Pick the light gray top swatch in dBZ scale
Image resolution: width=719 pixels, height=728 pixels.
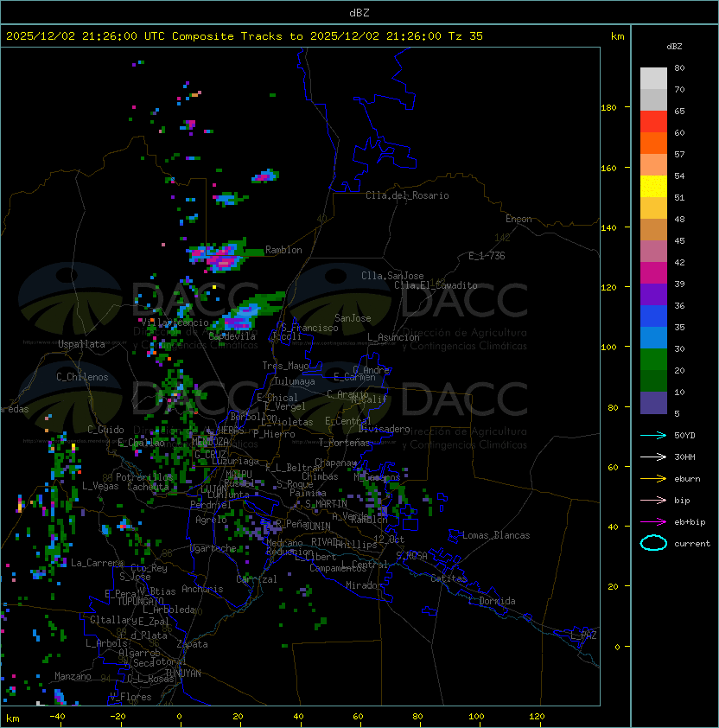point(653,78)
